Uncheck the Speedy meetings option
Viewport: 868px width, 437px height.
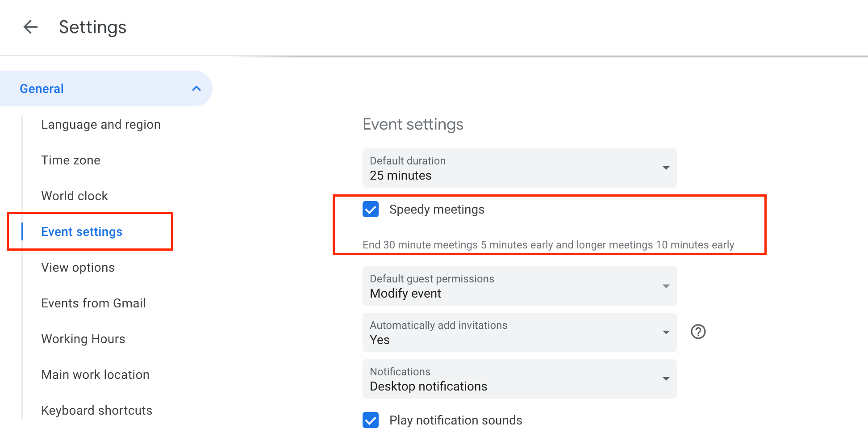coord(370,209)
